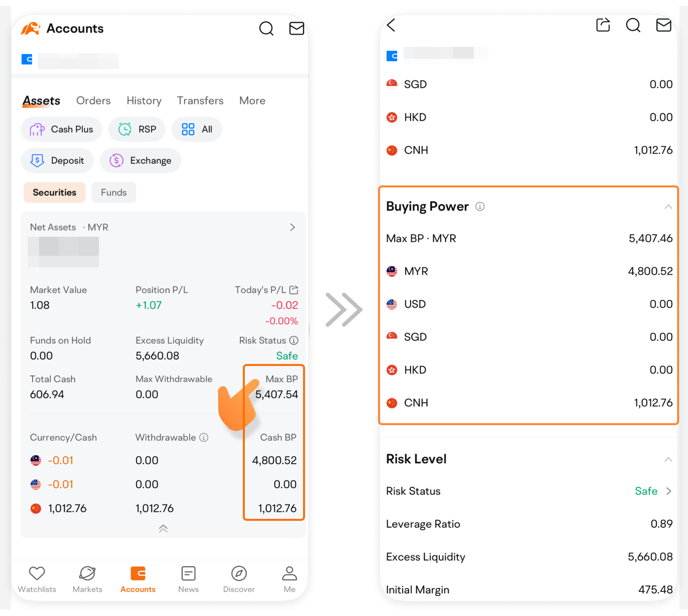Open search in Accounts header

click(x=267, y=29)
